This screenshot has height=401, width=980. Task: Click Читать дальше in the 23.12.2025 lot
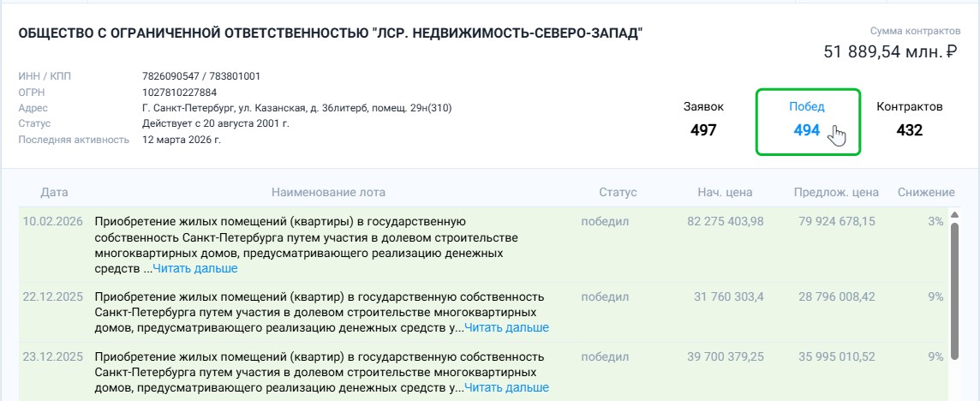[506, 388]
